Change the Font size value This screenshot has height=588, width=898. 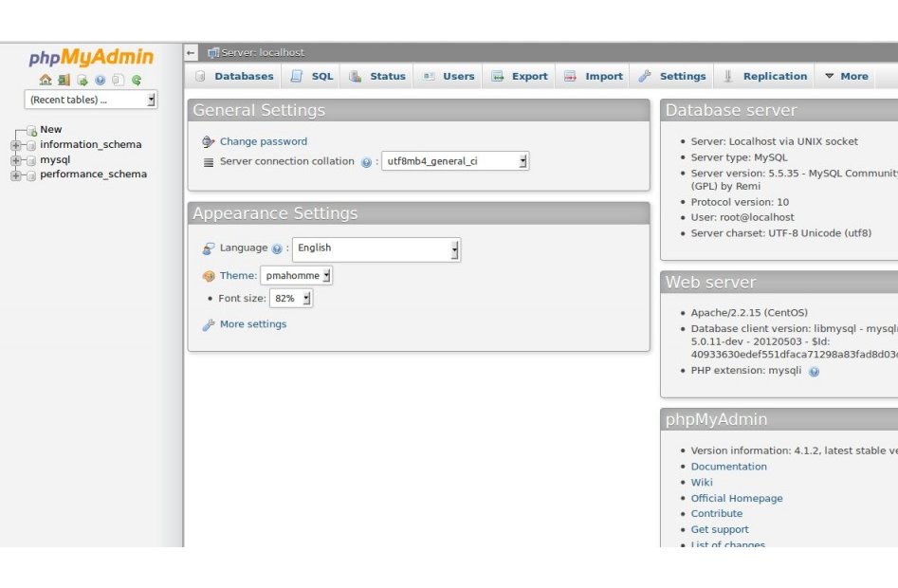[x=291, y=297]
